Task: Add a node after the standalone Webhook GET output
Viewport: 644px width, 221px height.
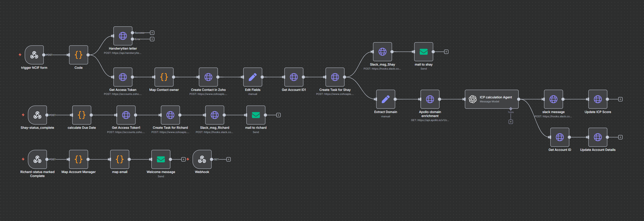Action: pos(229,159)
